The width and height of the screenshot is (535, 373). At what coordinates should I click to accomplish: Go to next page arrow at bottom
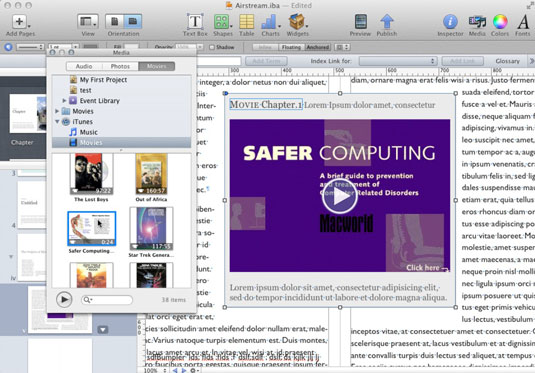coord(184,370)
